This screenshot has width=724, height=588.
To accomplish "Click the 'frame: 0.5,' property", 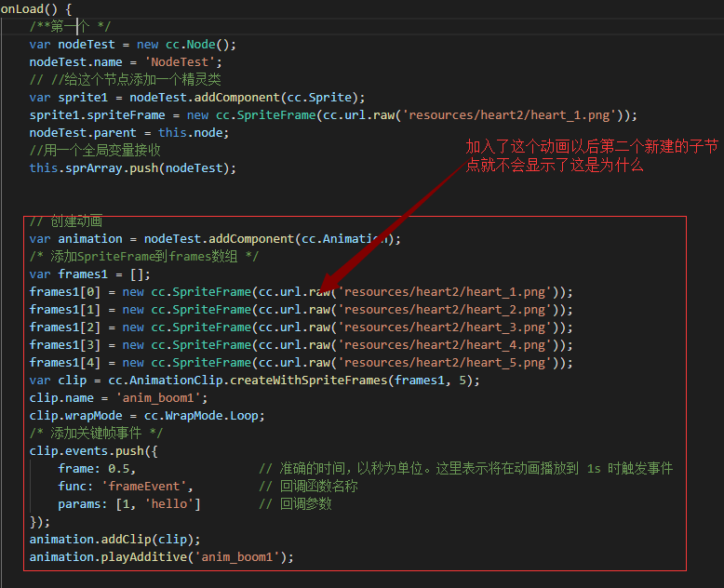I will pyautogui.click(x=97, y=469).
